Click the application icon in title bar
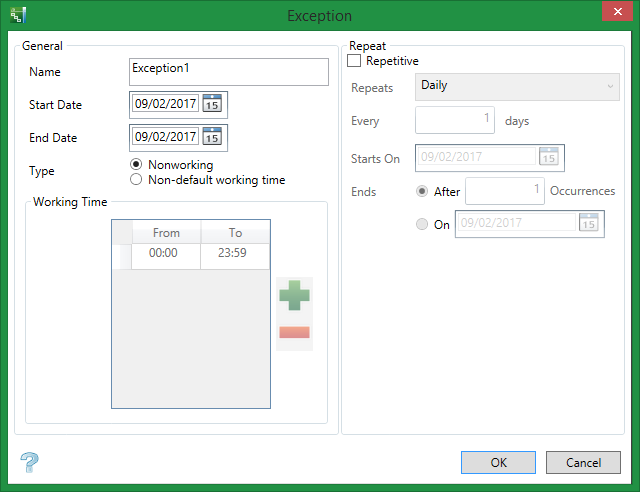The image size is (640, 492). 18,15
